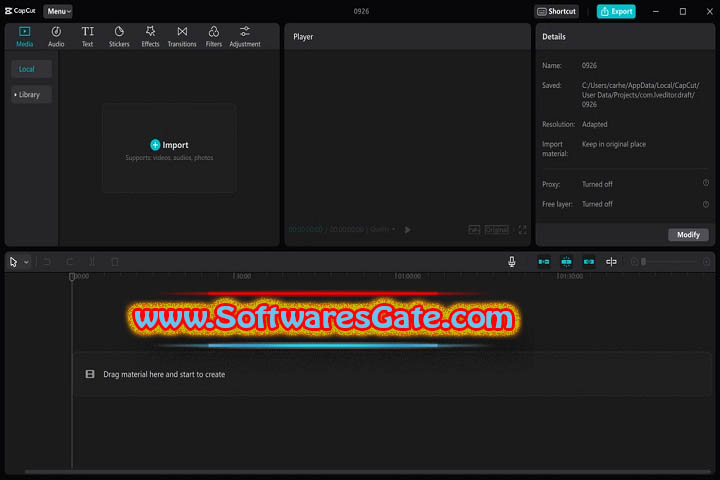Start voiceover with microphone icon
Viewport: 720px width, 480px height.
[x=512, y=262]
